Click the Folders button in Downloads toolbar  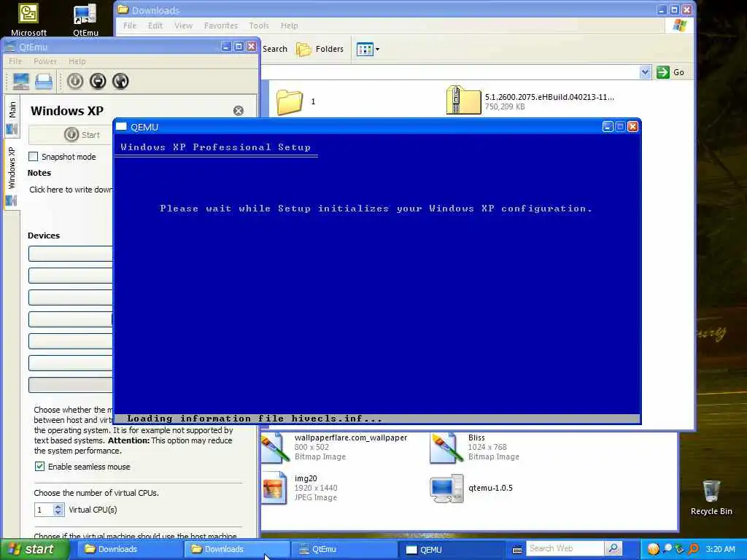tap(320, 49)
